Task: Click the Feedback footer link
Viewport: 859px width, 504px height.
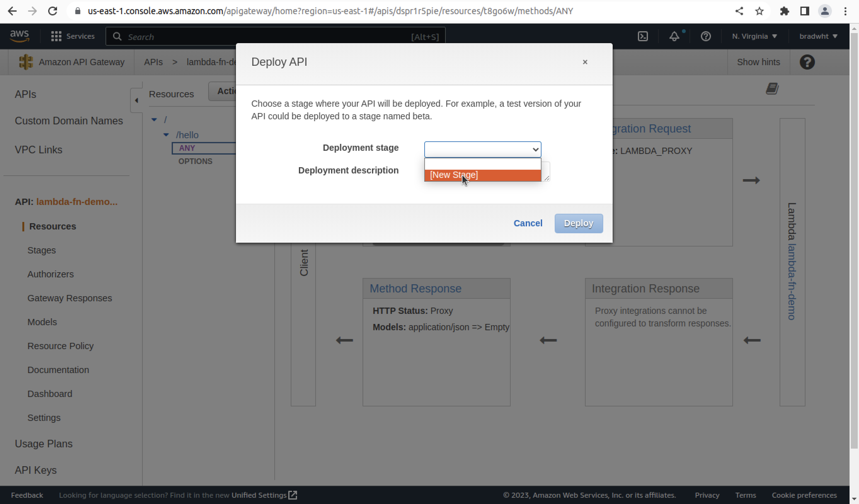Action: pyautogui.click(x=27, y=495)
